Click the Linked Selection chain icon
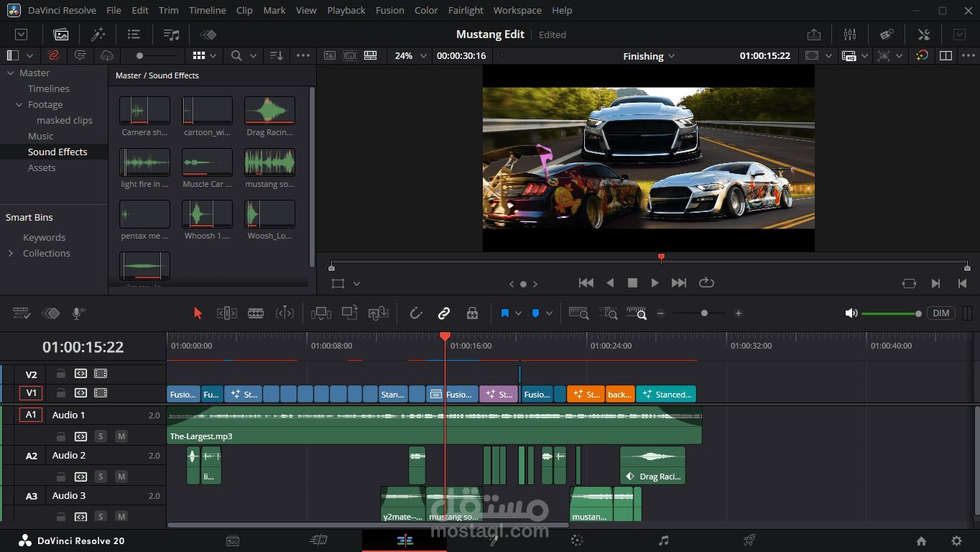The width and height of the screenshot is (980, 552). (x=444, y=313)
